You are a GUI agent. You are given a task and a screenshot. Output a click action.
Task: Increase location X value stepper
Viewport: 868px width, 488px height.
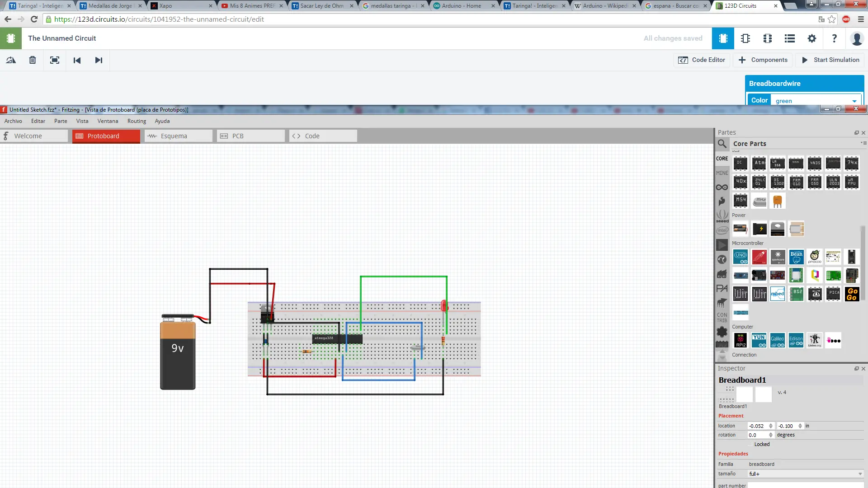[771, 424]
